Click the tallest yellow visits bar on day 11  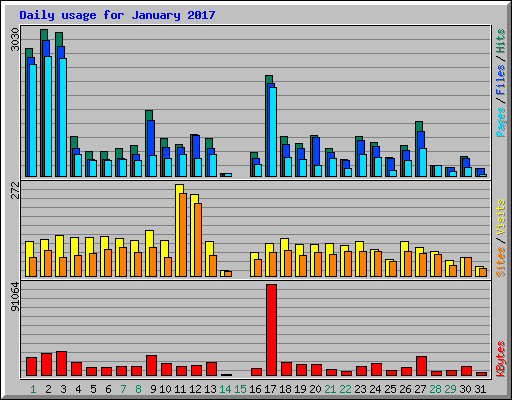[179, 230]
